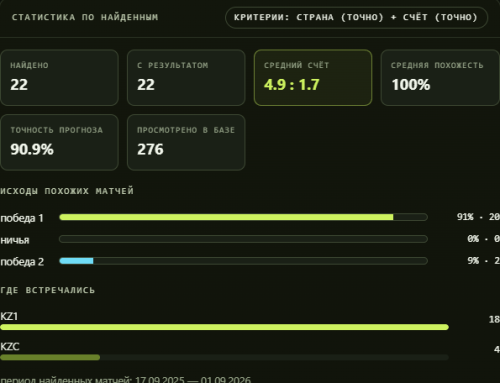
Task: Click the 'победа 2' label
Action: click(22, 262)
